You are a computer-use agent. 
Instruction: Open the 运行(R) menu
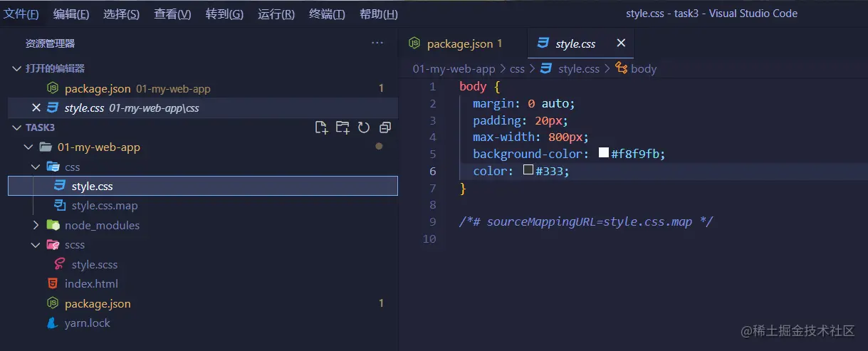click(276, 14)
